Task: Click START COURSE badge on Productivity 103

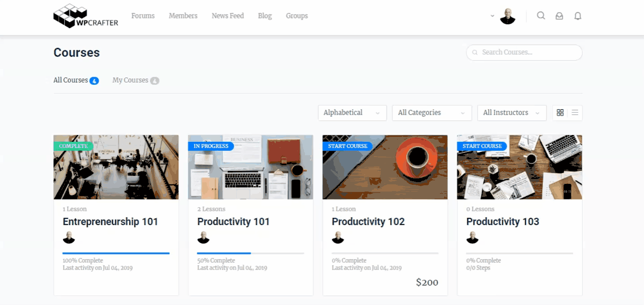Action: coord(482,146)
